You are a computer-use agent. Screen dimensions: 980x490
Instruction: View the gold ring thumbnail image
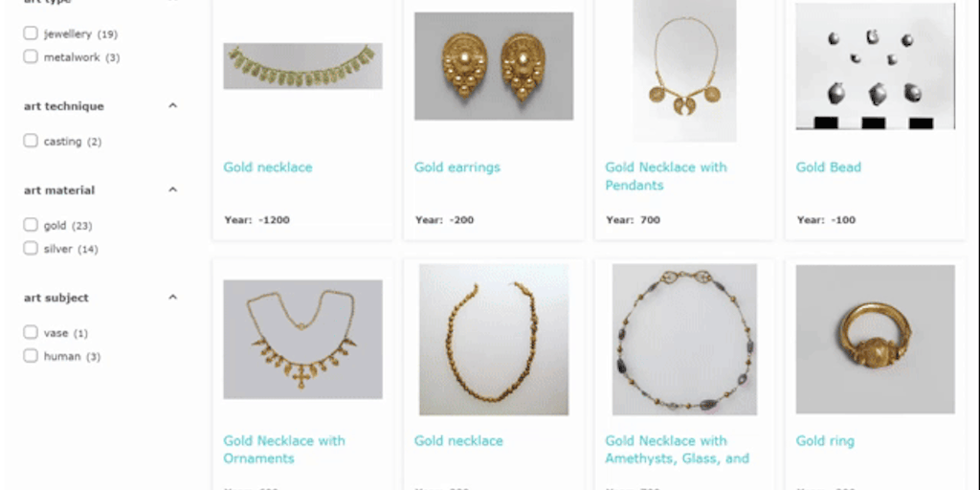875,340
